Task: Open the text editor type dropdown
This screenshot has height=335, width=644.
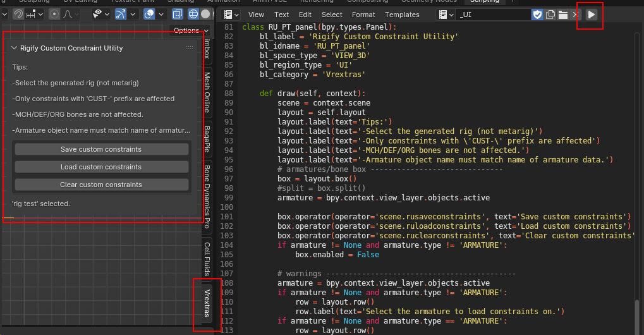Action: pyautogui.click(x=231, y=15)
